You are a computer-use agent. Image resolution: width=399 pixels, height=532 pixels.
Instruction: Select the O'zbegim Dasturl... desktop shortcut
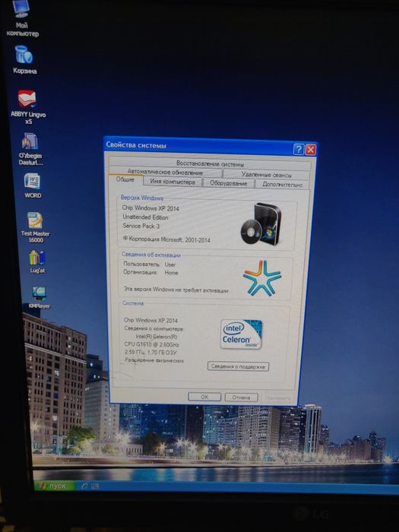[30, 149]
